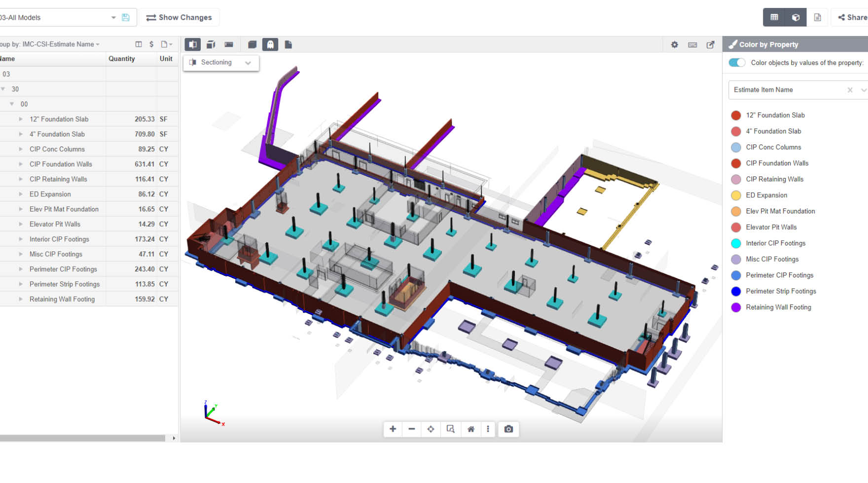Reset view using the home icon
Viewport: 868px width, 483px height.
pos(470,429)
